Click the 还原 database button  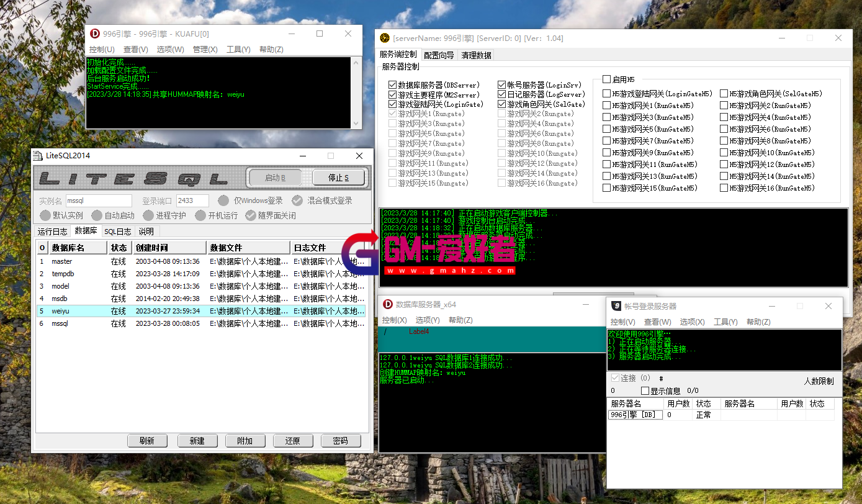pos(293,441)
